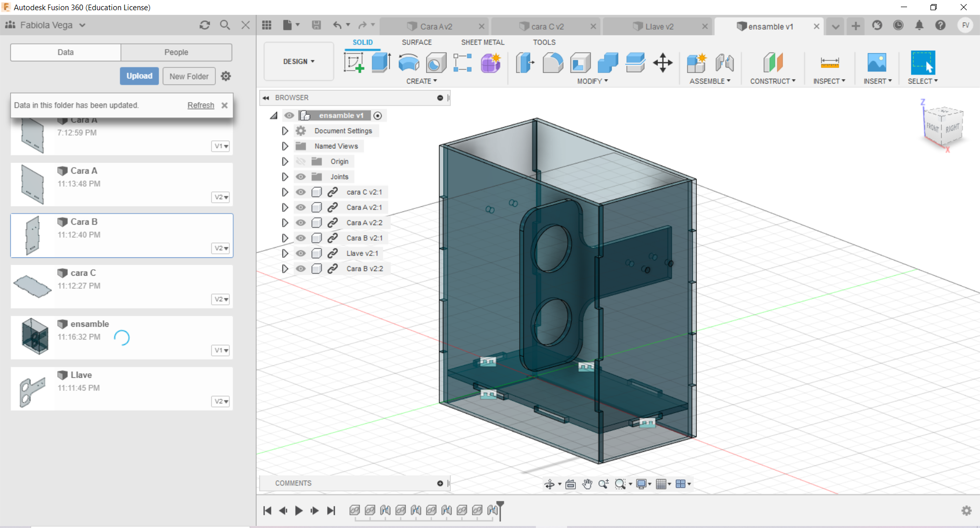The image size is (980, 528).
Task: Open version dropdown for Llave file
Action: coord(220,401)
